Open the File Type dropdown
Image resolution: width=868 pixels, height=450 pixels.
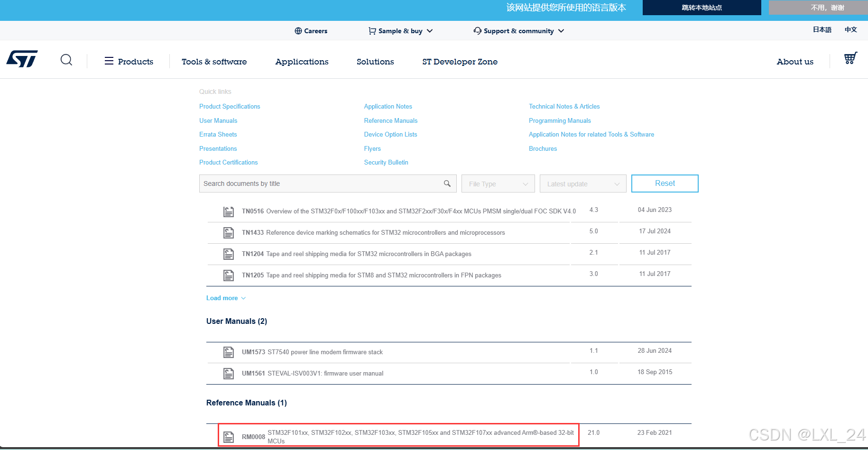(498, 184)
